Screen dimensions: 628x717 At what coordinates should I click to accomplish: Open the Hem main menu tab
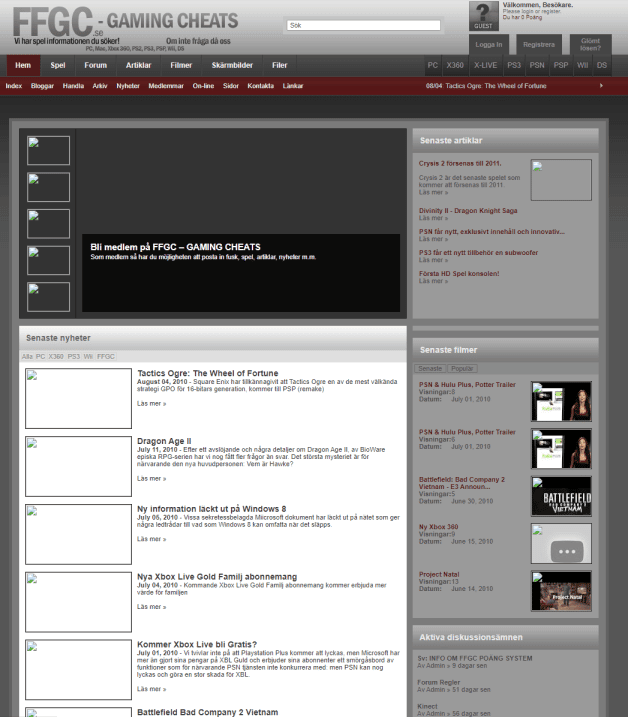23,65
